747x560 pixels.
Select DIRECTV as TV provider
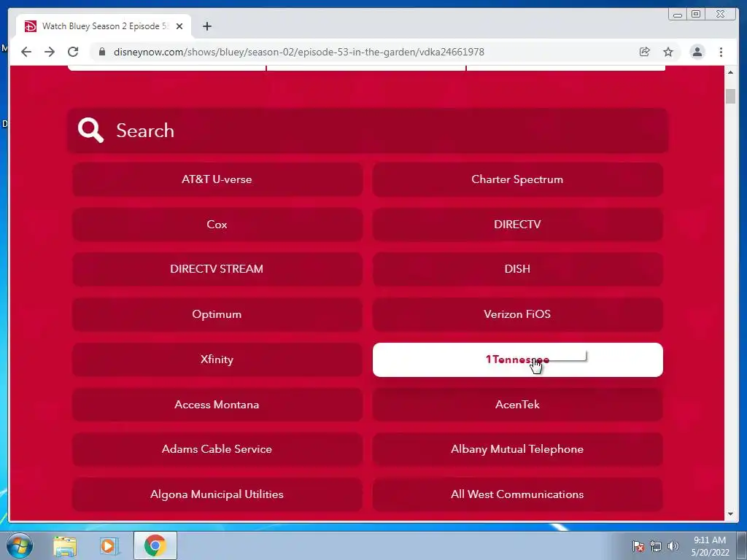pos(517,225)
